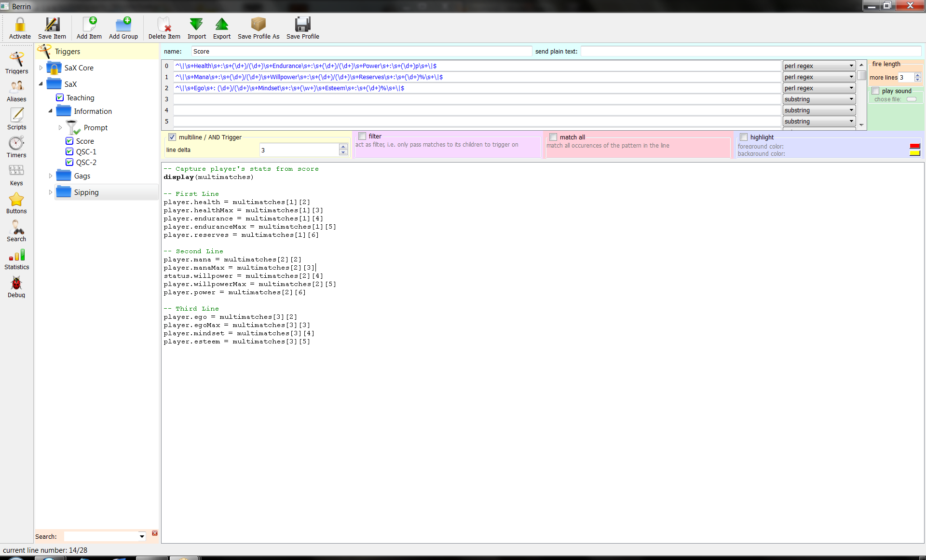Click the Save Item toolbar icon
926x560 pixels.
52,24
